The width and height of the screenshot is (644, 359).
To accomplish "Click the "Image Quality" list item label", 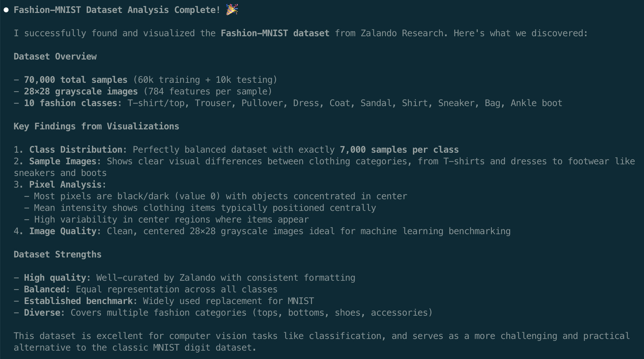I will click(x=64, y=231).
